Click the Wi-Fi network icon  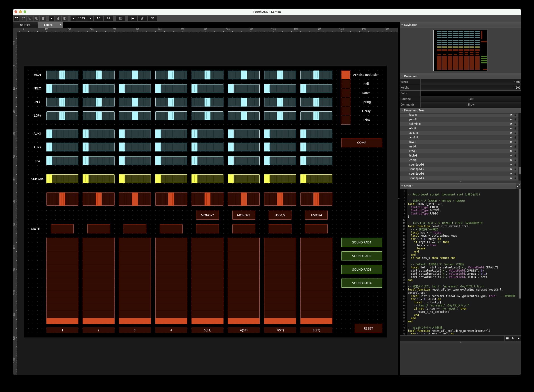(x=153, y=18)
